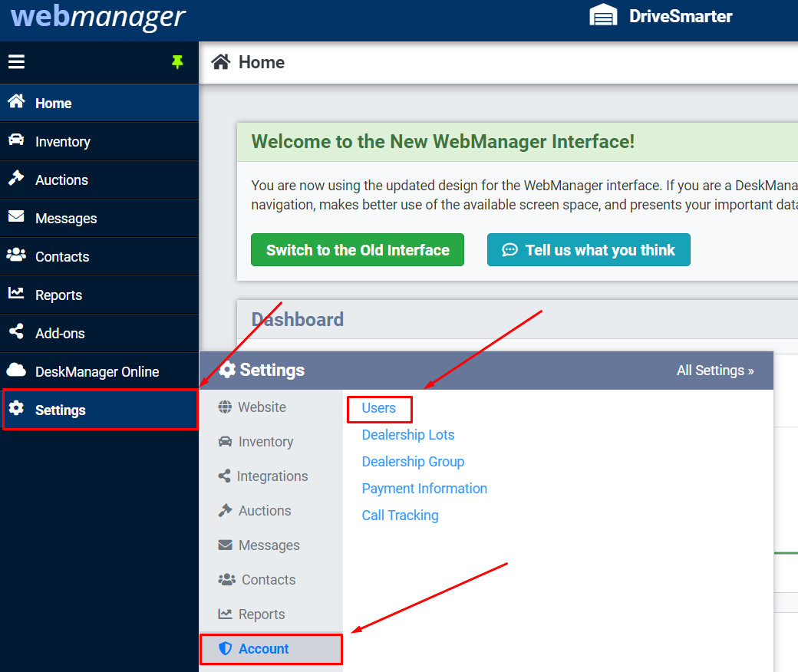Open the Users settings link
This screenshot has width=798, height=672.
click(x=379, y=408)
